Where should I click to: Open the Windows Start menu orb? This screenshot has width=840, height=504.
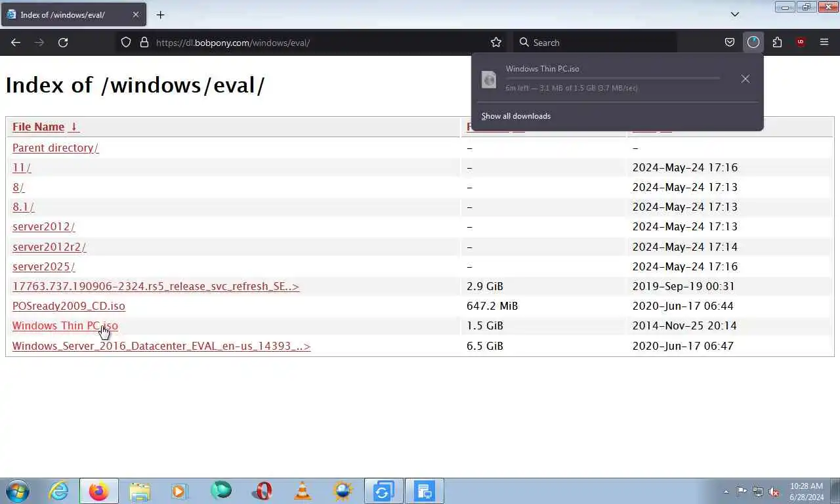pos(18,491)
